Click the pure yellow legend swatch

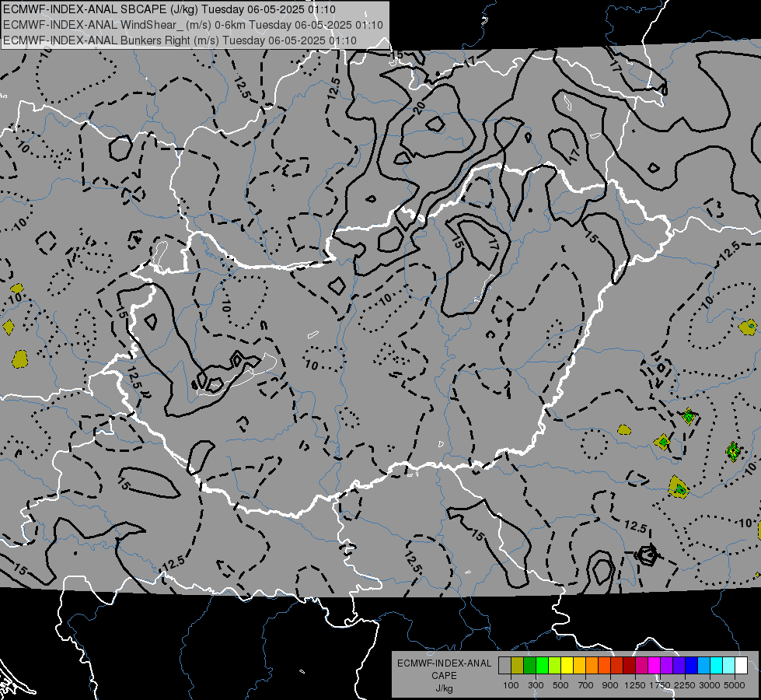(x=567, y=666)
